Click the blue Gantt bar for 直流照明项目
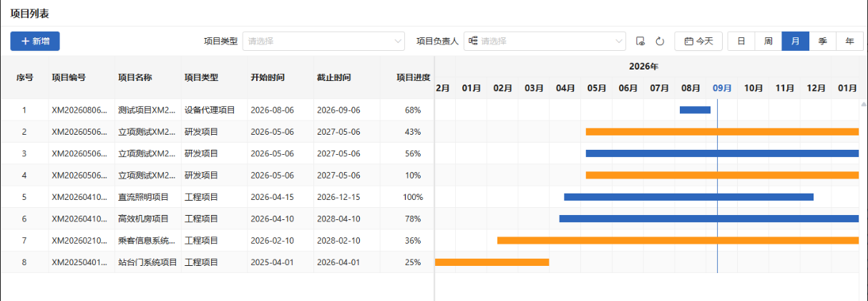The width and height of the screenshot is (868, 301). 688,197
